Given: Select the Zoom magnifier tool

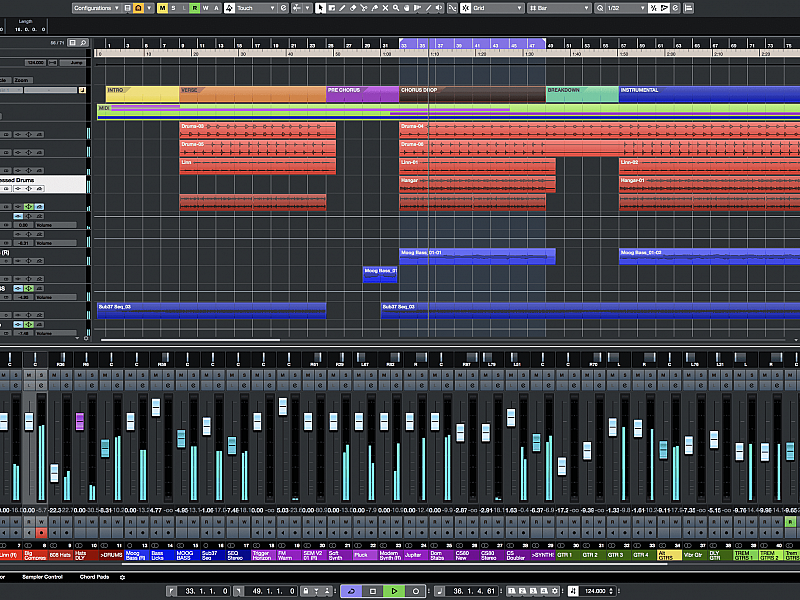Looking at the screenshot, I should point(396,8).
